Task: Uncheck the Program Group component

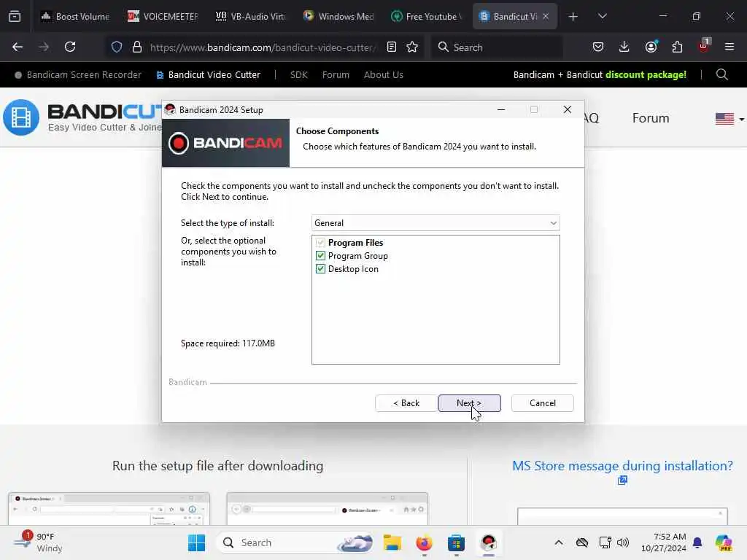Action: (x=320, y=256)
